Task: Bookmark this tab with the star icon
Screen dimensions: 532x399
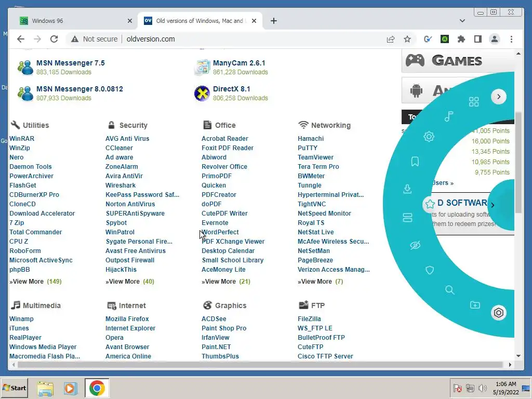Action: (x=407, y=39)
